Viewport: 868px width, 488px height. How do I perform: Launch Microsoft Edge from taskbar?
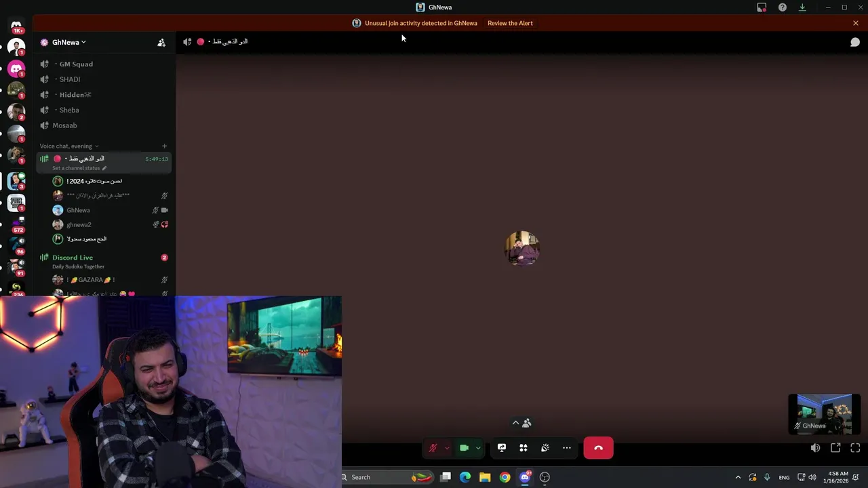465,477
